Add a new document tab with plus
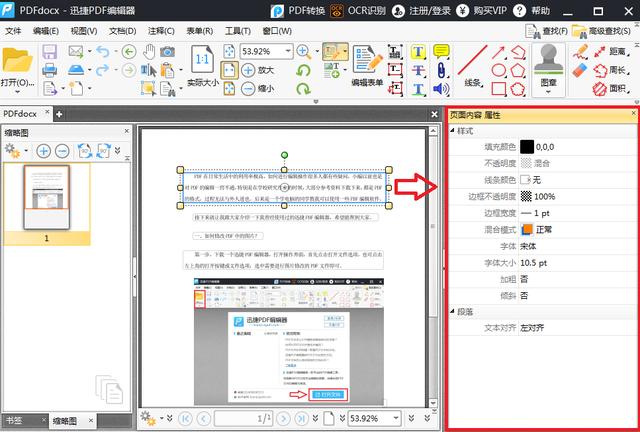 pos(59,114)
